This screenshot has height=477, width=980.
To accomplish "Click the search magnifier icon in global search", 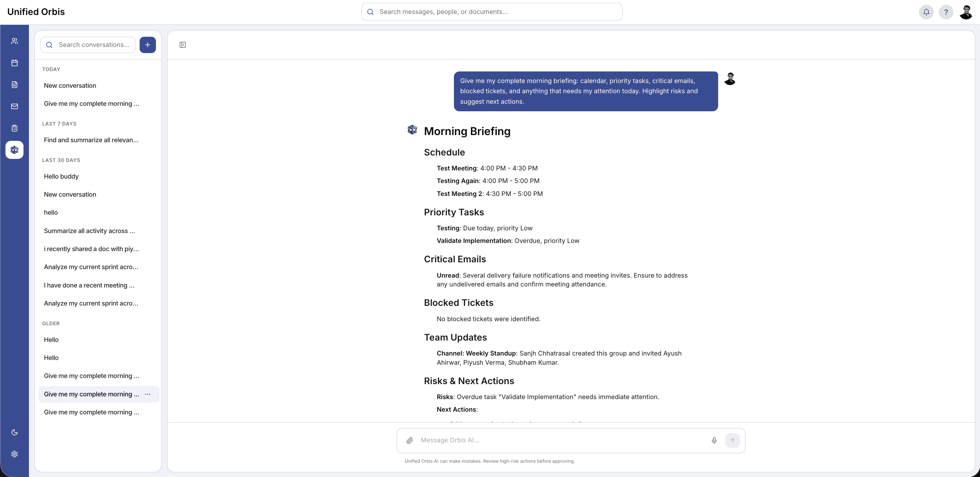I will click(370, 12).
